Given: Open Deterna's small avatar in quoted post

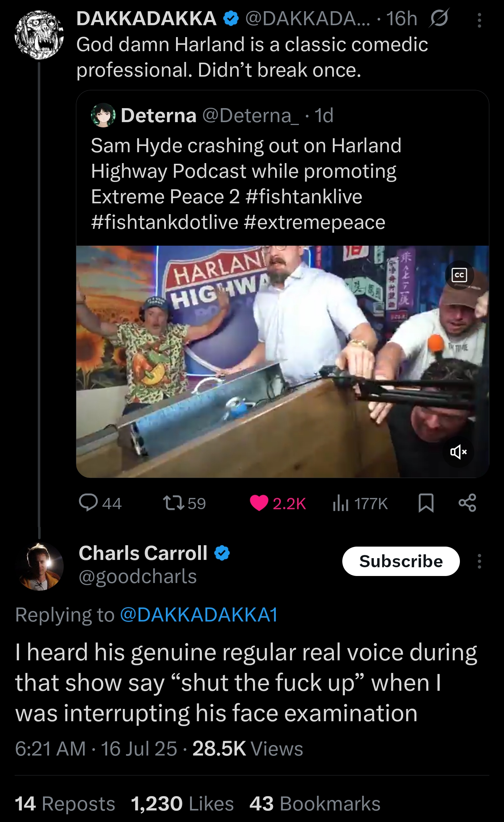Looking at the screenshot, I should tap(103, 115).
